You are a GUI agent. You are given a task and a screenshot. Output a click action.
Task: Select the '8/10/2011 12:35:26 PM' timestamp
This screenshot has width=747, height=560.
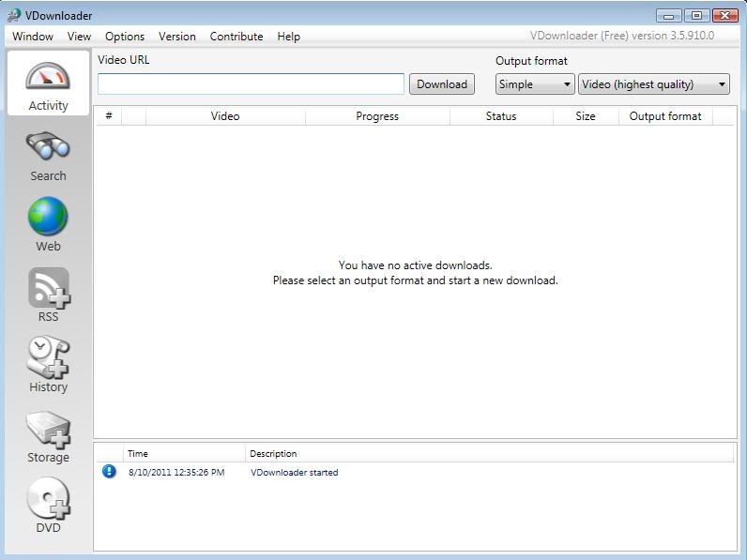pyautogui.click(x=176, y=473)
